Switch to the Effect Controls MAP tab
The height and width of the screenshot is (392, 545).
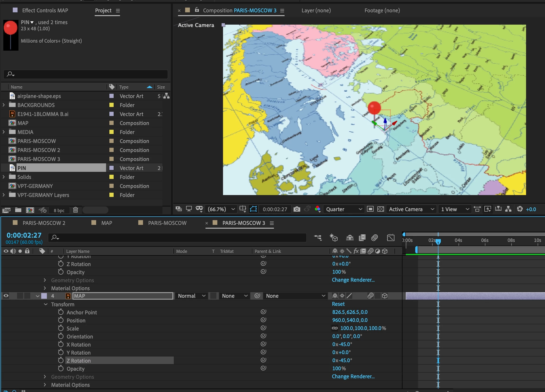point(45,10)
